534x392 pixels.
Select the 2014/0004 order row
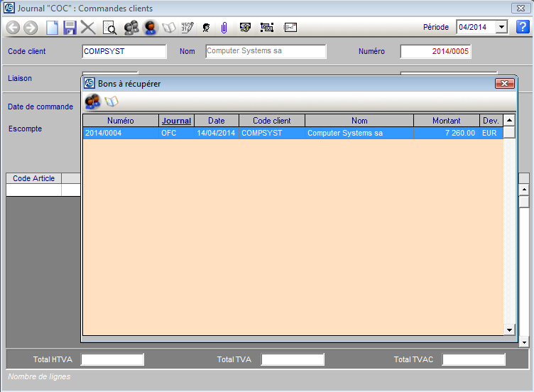(x=284, y=133)
